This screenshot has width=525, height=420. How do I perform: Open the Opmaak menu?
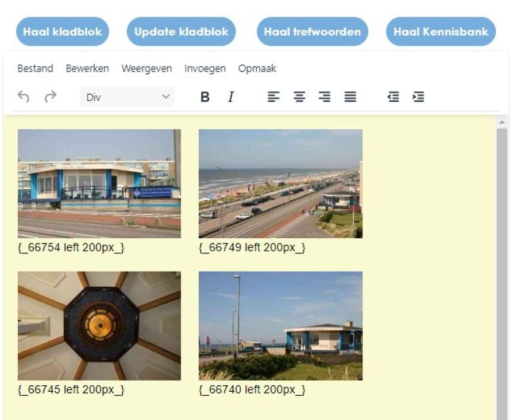[x=257, y=68]
